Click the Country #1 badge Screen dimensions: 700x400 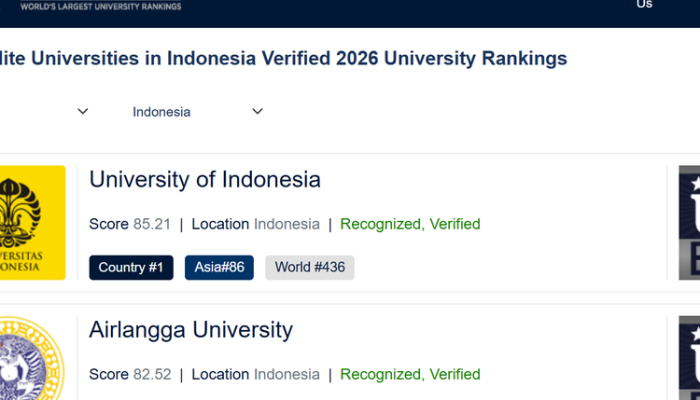[131, 267]
